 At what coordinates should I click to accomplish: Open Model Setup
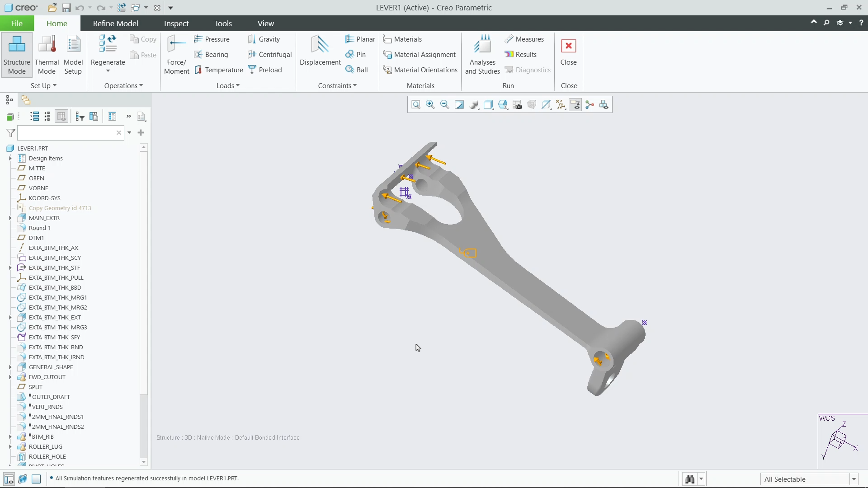click(x=73, y=55)
